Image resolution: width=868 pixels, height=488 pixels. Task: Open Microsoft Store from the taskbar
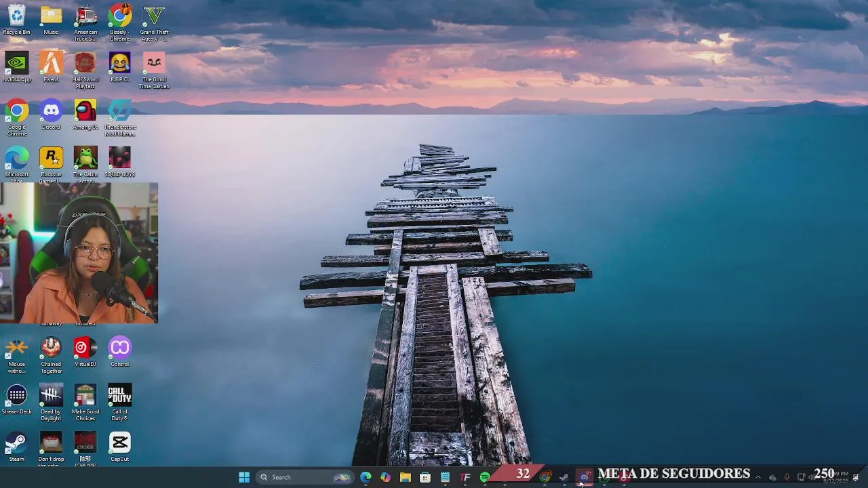(x=425, y=477)
